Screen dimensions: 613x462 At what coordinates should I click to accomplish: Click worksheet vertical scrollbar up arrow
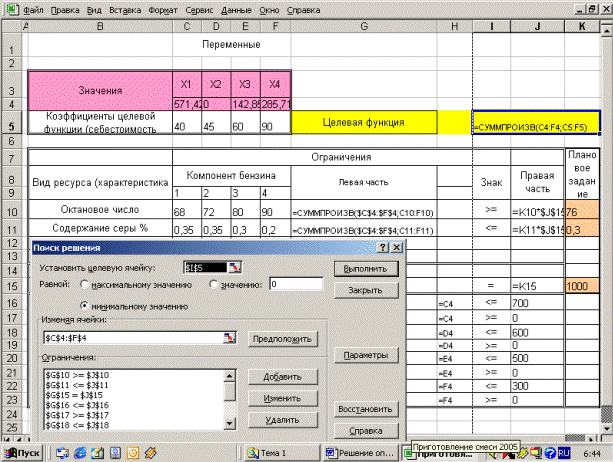click(606, 30)
